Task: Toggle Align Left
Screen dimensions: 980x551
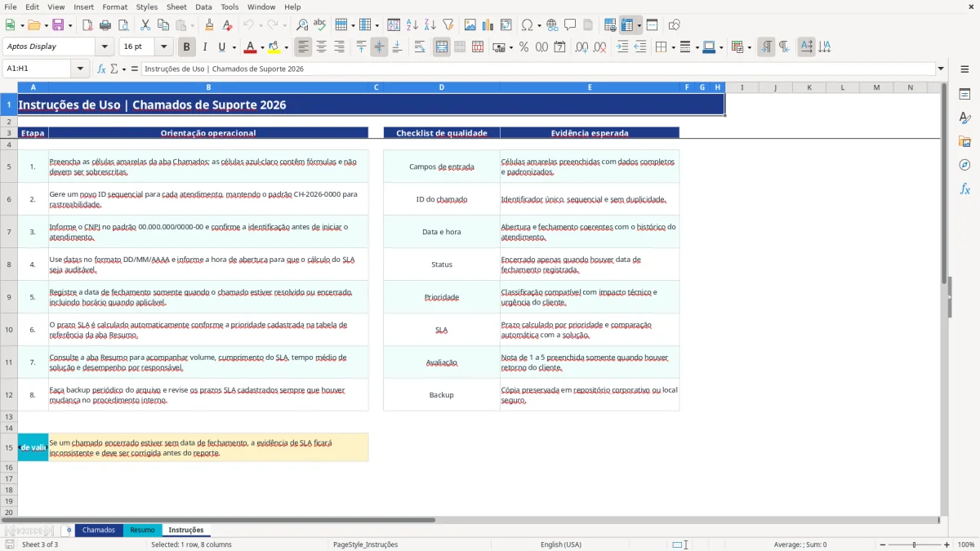Action: [304, 47]
